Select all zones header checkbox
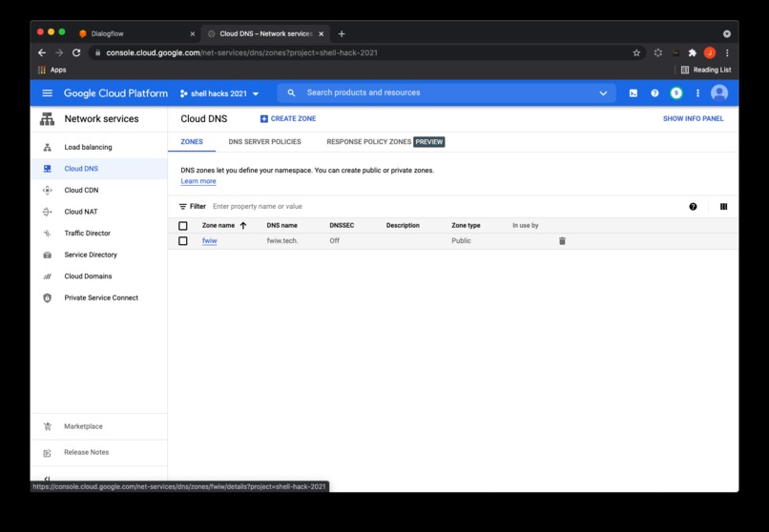 (183, 226)
